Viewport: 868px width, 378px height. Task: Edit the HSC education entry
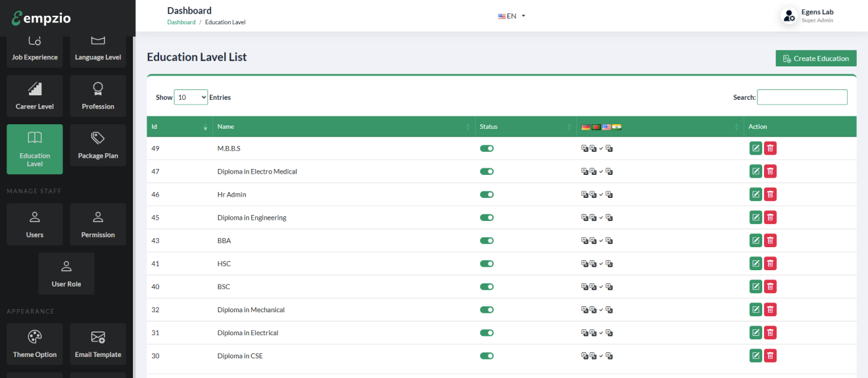pos(756,264)
